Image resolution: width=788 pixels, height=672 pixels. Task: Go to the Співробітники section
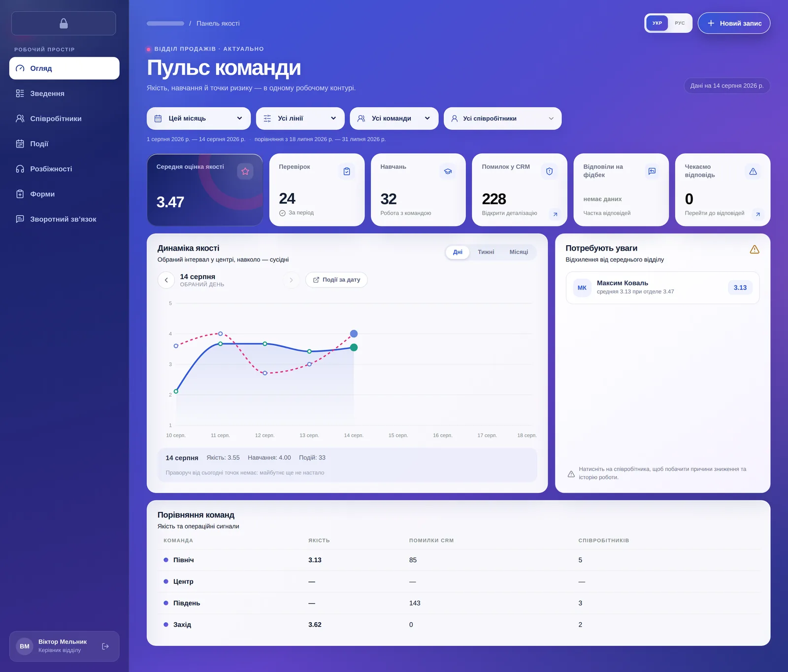point(65,119)
